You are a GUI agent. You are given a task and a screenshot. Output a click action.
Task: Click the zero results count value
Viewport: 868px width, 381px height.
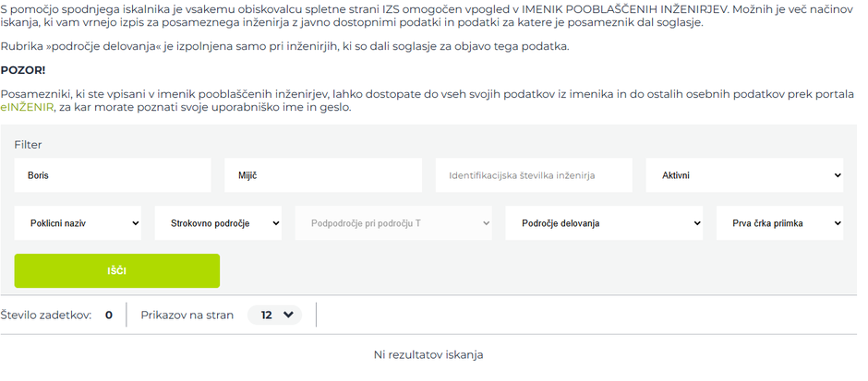coord(109,316)
